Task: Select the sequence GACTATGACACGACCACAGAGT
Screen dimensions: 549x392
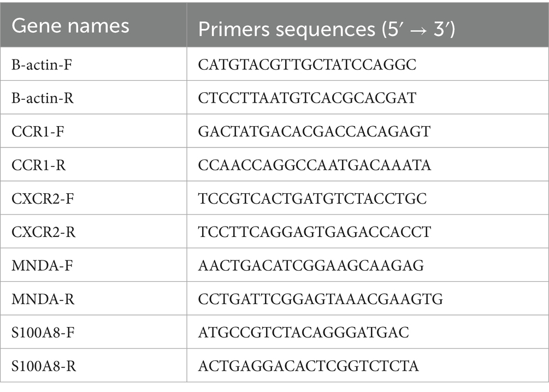Action: (x=314, y=131)
